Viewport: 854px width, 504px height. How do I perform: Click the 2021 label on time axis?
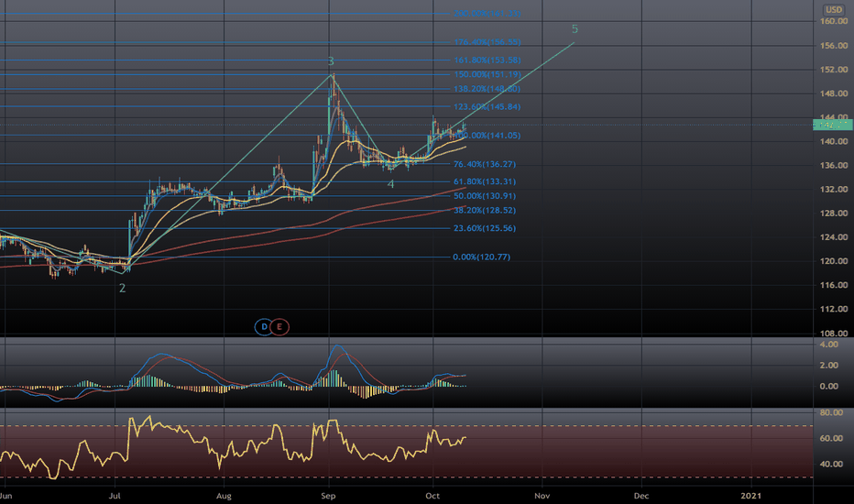point(751,496)
